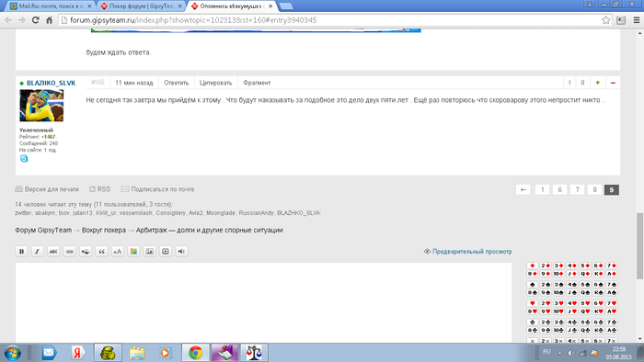Go to page 1 of the topic
The width and height of the screenshot is (644, 362).
coord(543,190)
